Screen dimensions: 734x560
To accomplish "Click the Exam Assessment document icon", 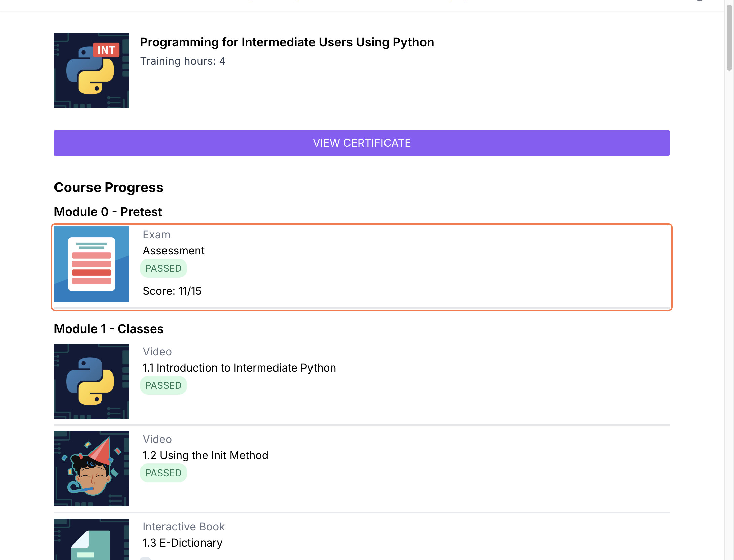I will (x=91, y=264).
